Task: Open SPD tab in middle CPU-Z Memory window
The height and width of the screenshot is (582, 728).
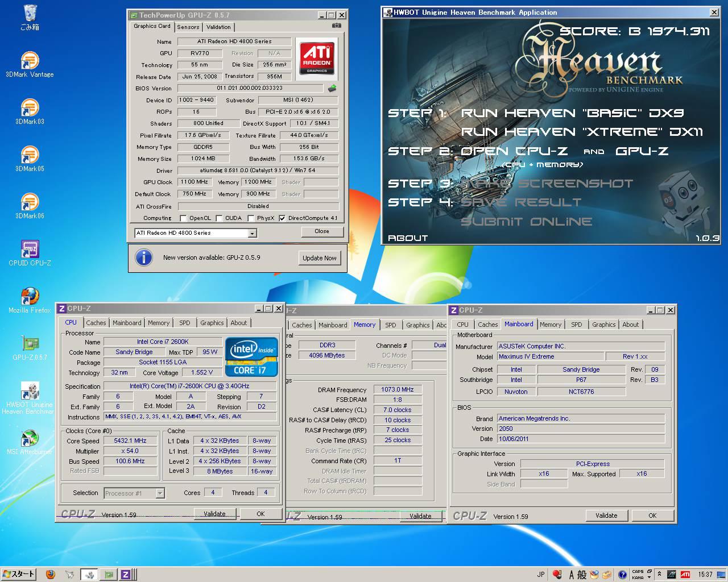Action: [390, 325]
